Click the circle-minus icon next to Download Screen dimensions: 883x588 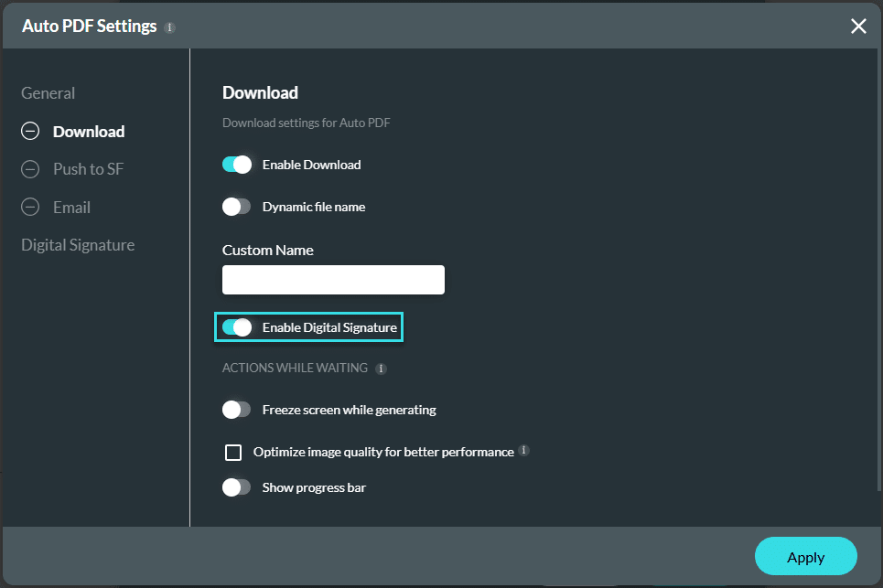[x=30, y=132]
